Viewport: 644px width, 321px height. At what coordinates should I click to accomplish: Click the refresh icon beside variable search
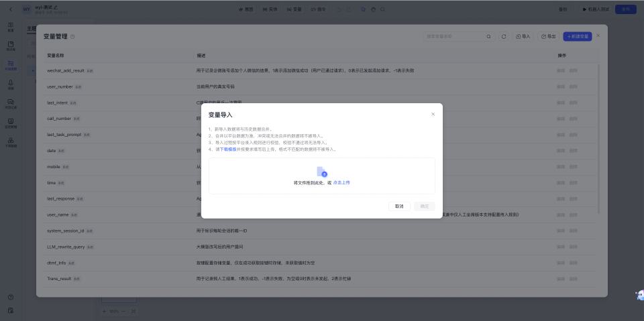coord(504,36)
